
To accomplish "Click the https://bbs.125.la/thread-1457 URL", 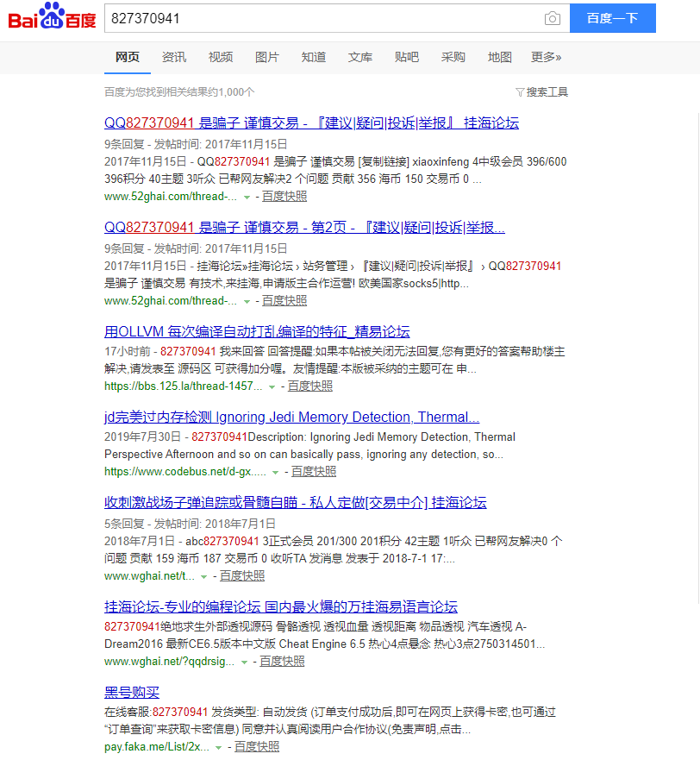I will 183,386.
